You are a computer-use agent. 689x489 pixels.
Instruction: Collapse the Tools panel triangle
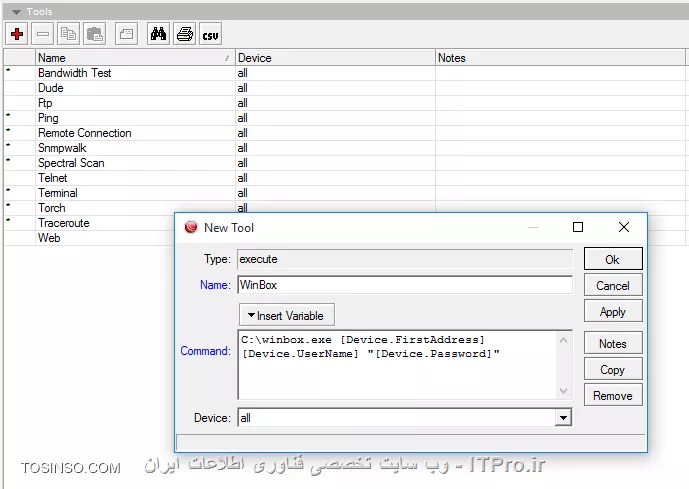[x=16, y=12]
